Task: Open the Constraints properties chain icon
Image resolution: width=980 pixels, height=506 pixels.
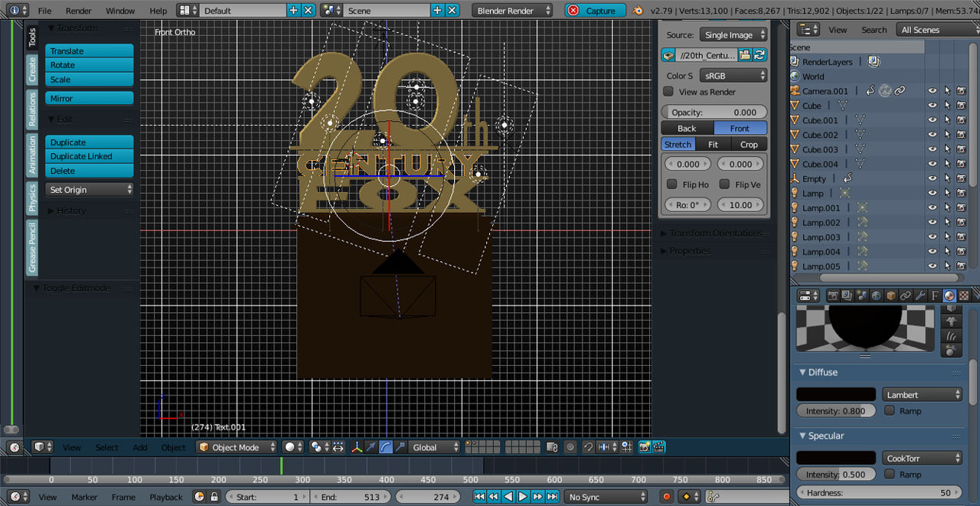Action: click(906, 295)
